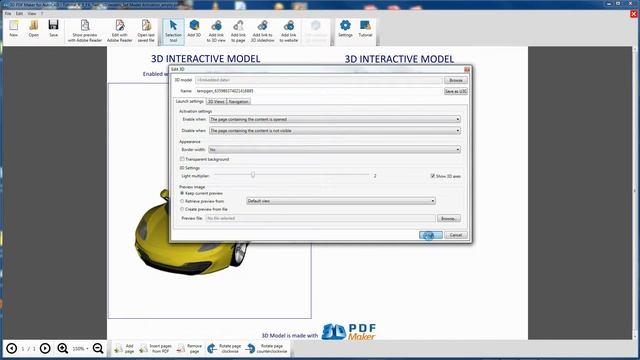Image resolution: width=640 pixels, height=360 pixels.
Task: Open the Settings gear icon
Action: [x=345, y=29]
